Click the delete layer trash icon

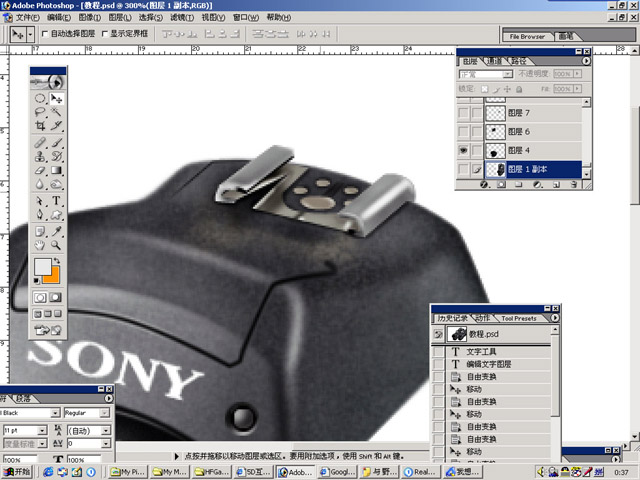pyautogui.click(x=573, y=184)
